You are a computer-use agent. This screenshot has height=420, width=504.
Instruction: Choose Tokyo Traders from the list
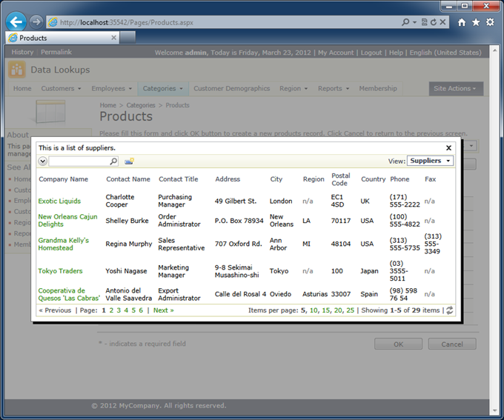pos(60,271)
